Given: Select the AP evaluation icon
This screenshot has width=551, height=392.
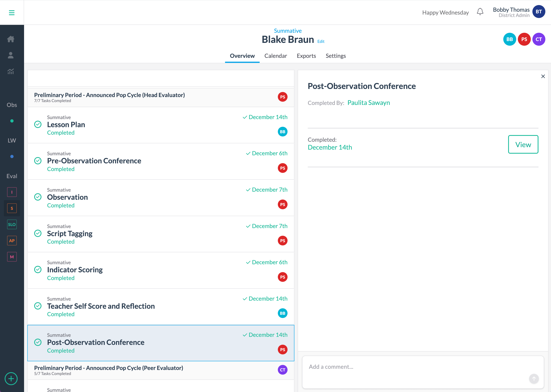Looking at the screenshot, I should click(x=12, y=240).
